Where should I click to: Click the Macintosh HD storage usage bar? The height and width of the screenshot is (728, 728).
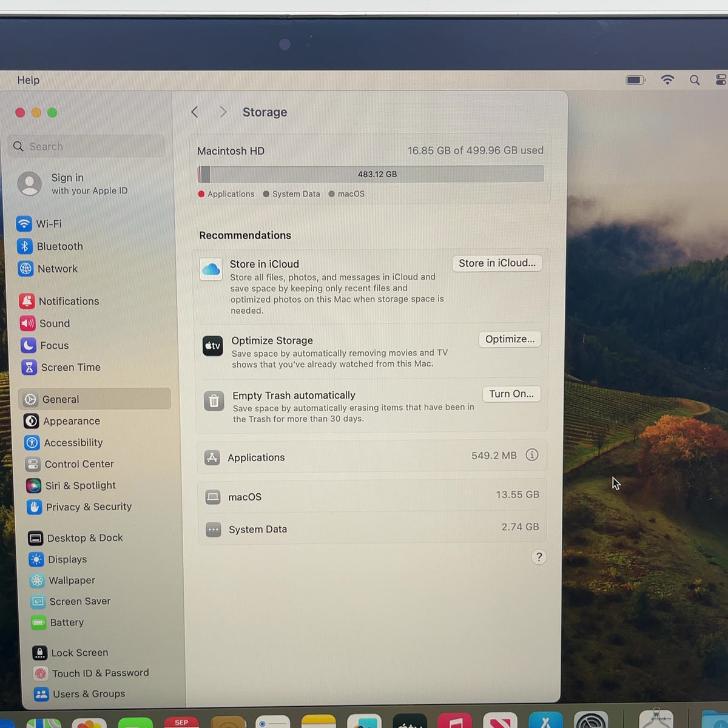(x=371, y=174)
